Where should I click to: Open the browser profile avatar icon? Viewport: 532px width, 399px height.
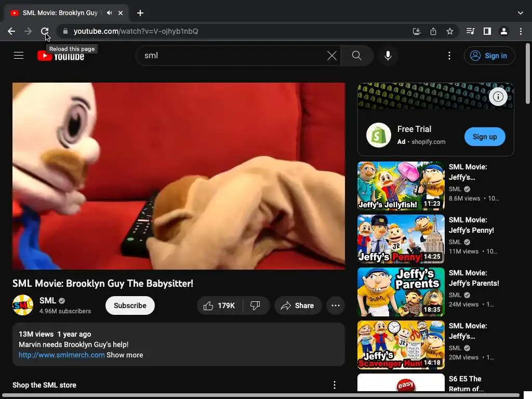click(x=504, y=31)
